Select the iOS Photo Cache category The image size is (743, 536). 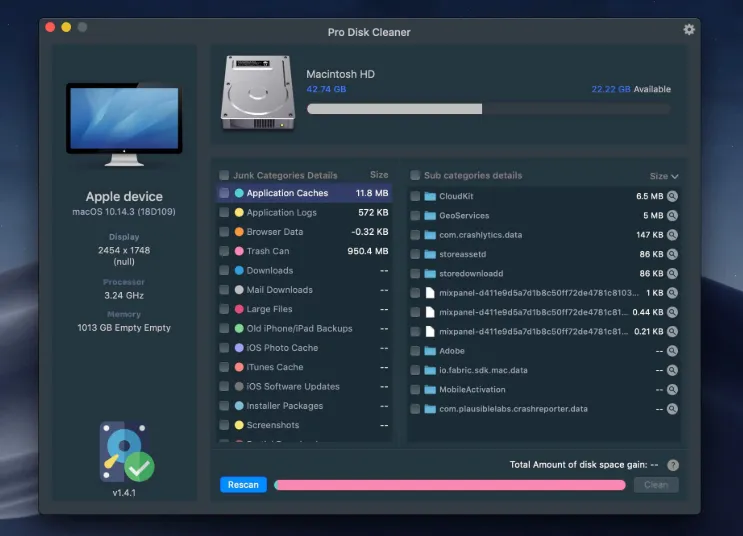[x=304, y=348]
